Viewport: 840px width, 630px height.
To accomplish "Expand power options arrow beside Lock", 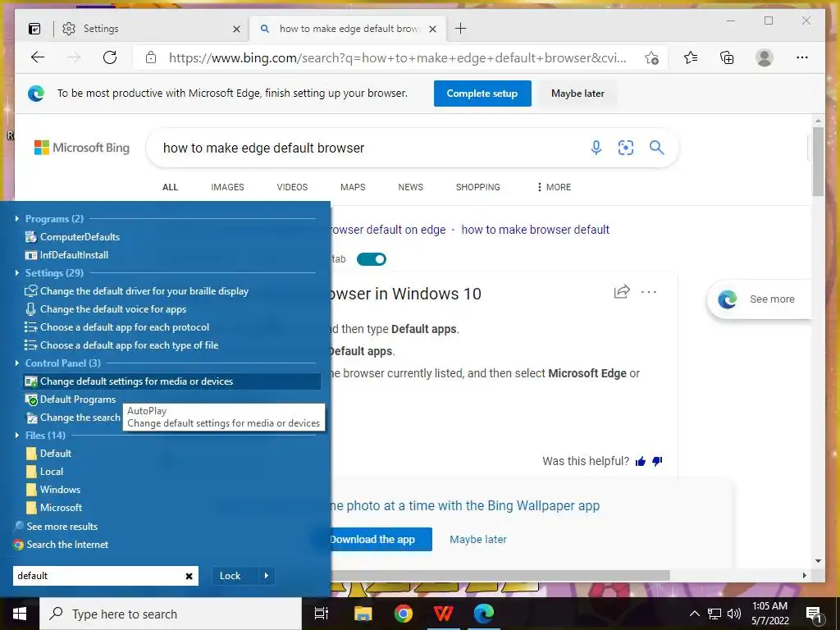I will [x=267, y=576].
